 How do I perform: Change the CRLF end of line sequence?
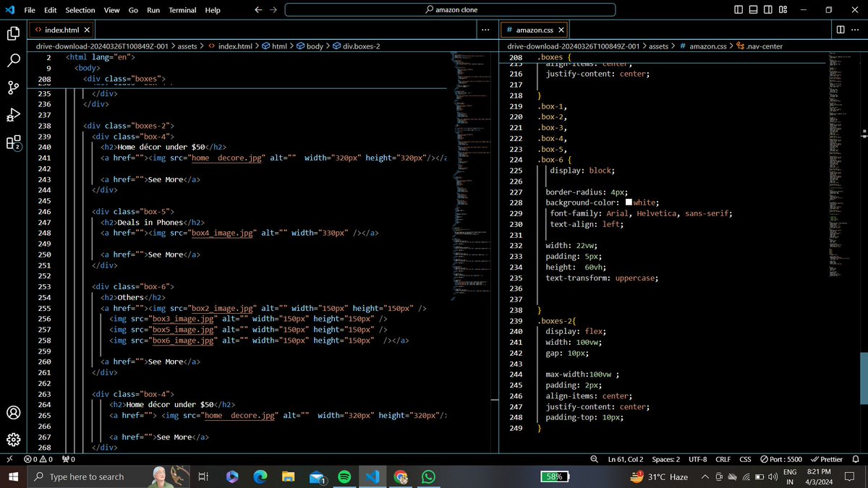pyautogui.click(x=723, y=459)
